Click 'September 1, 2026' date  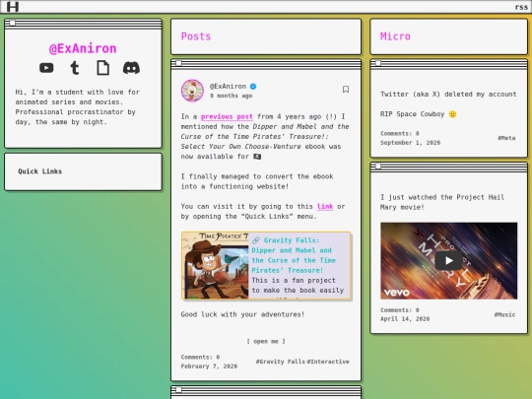pos(410,143)
